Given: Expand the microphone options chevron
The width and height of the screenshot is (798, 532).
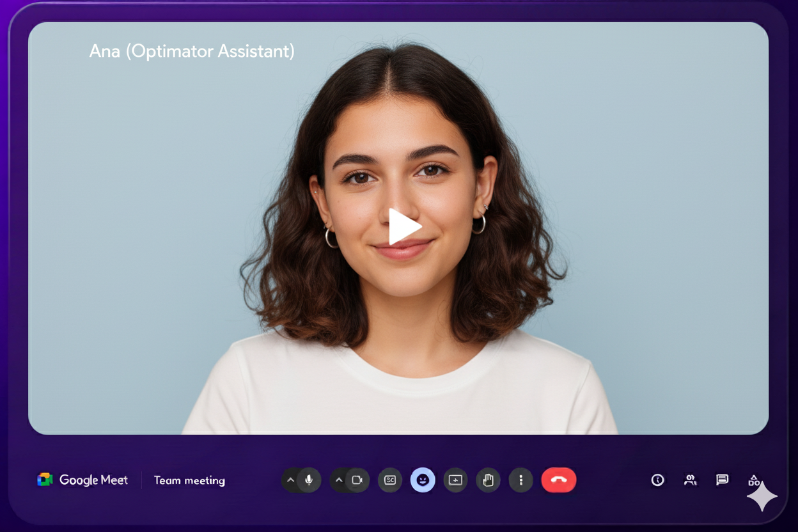Looking at the screenshot, I should (291, 480).
